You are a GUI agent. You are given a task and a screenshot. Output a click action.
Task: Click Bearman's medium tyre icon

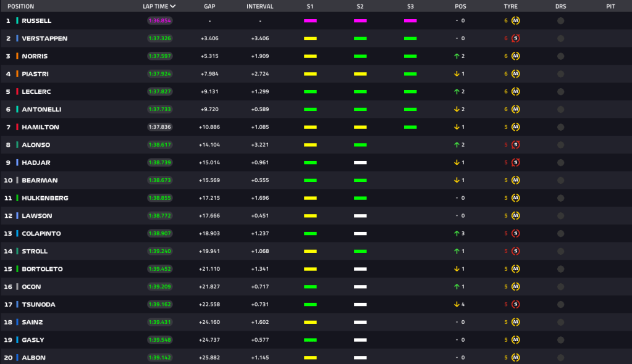pyautogui.click(x=515, y=180)
